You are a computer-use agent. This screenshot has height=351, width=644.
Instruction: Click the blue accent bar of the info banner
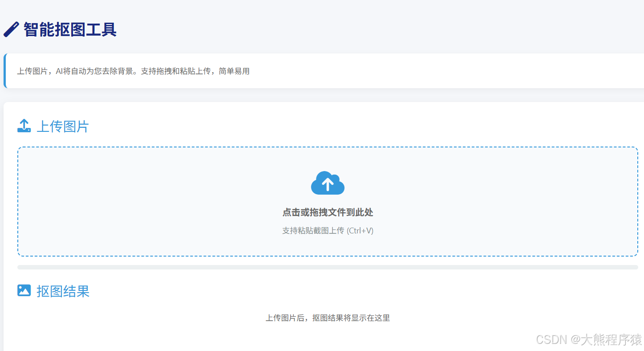point(4,71)
